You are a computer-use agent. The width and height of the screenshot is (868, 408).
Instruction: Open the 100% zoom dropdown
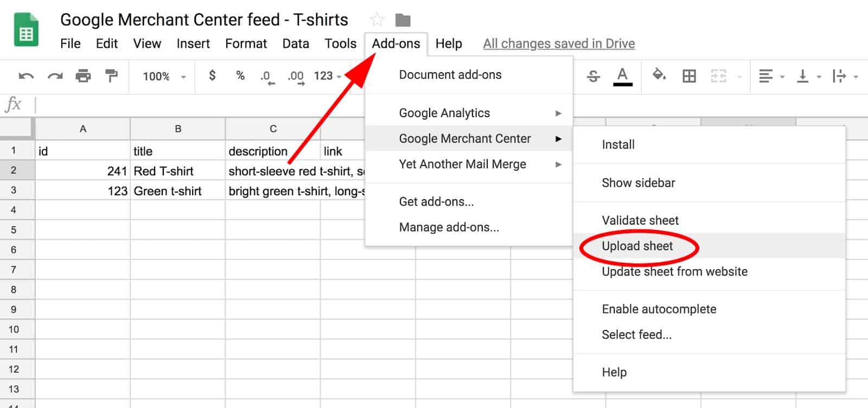click(164, 76)
